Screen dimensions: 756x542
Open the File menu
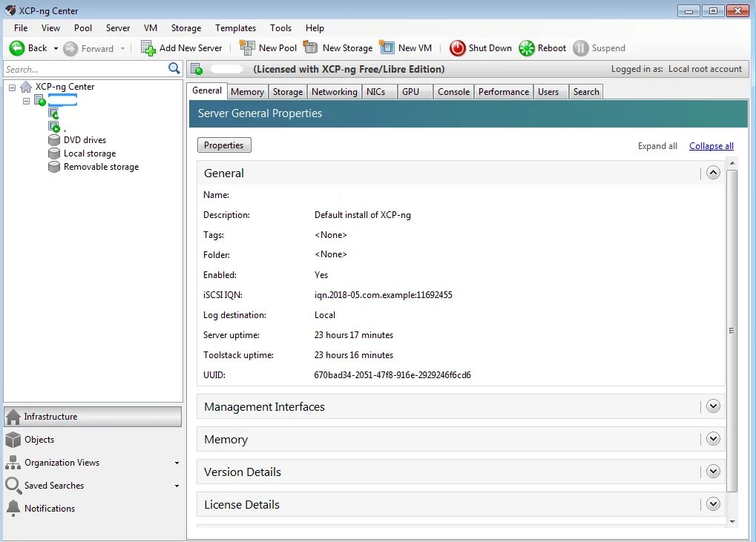[21, 28]
